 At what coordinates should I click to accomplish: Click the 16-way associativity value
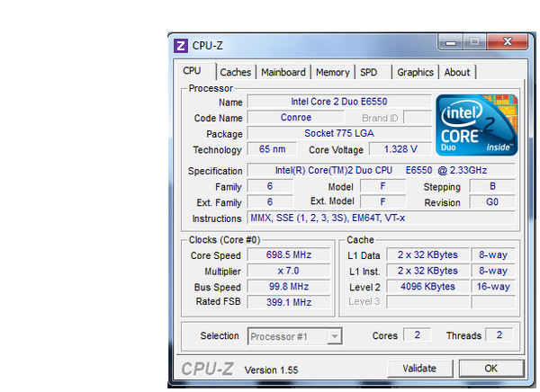pos(493,286)
